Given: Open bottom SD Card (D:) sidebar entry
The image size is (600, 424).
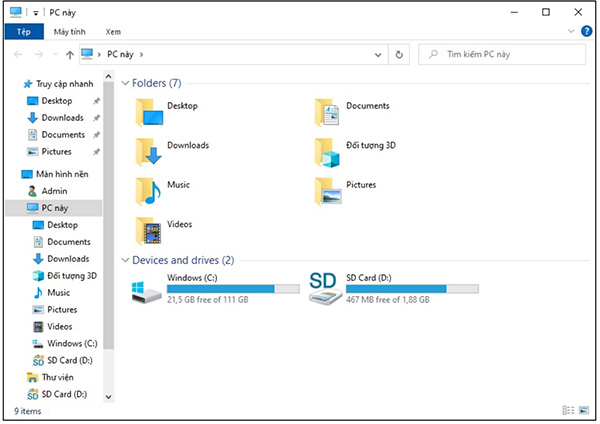Looking at the screenshot, I should pyautogui.click(x=57, y=394).
